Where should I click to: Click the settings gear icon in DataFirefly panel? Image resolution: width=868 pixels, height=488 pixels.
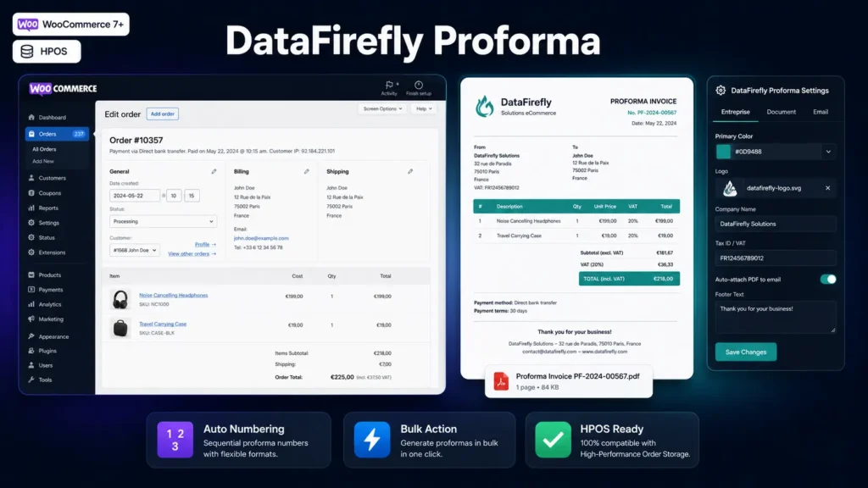(x=721, y=90)
